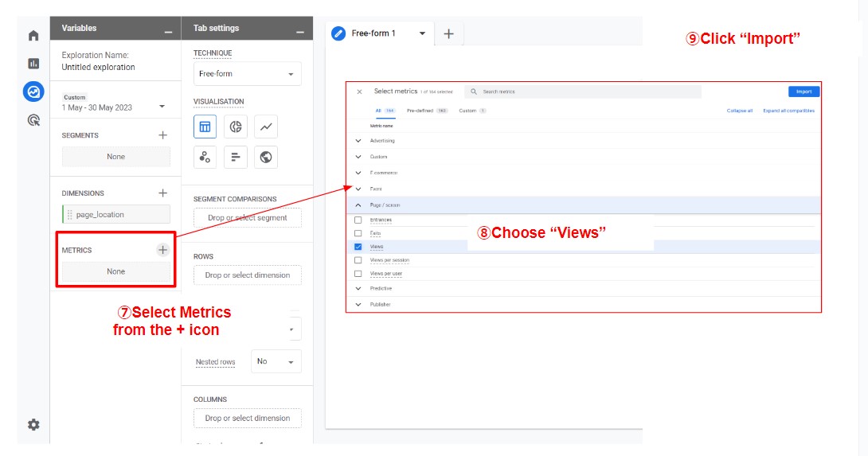Open the Free-form 1 tab menu arrow
The image size is (868, 456).
tap(422, 33)
